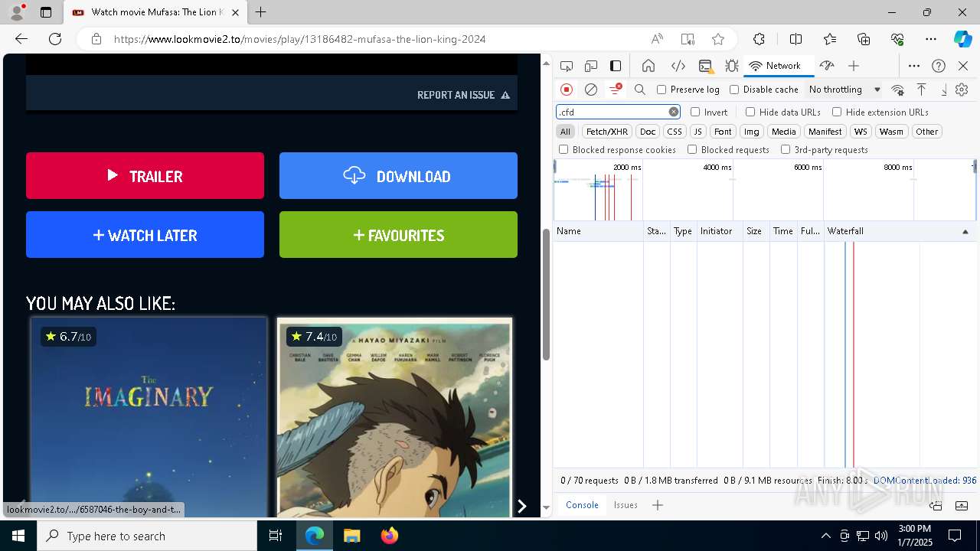Toggle the network filter bar icon
The height and width of the screenshot is (551, 980).
615,90
